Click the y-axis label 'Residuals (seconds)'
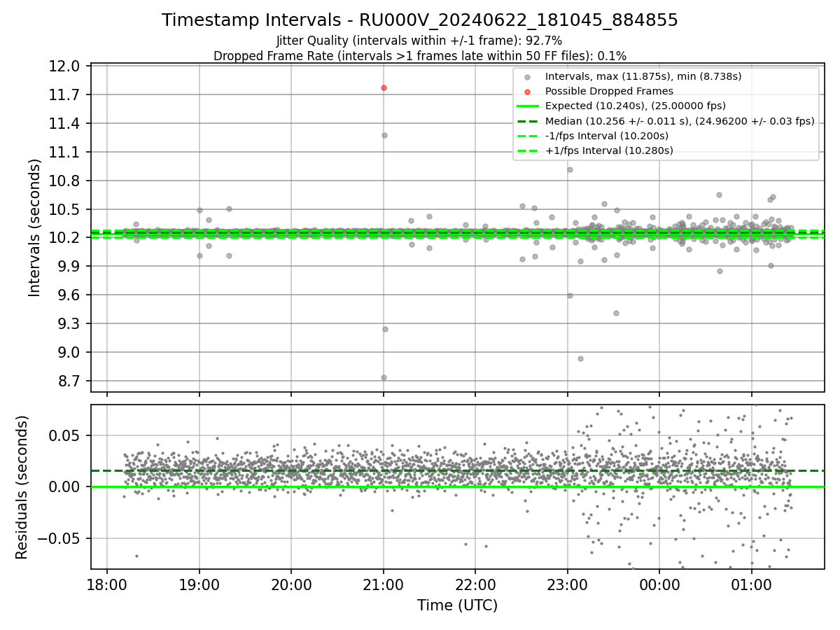The height and width of the screenshot is (630, 840). coord(22,487)
